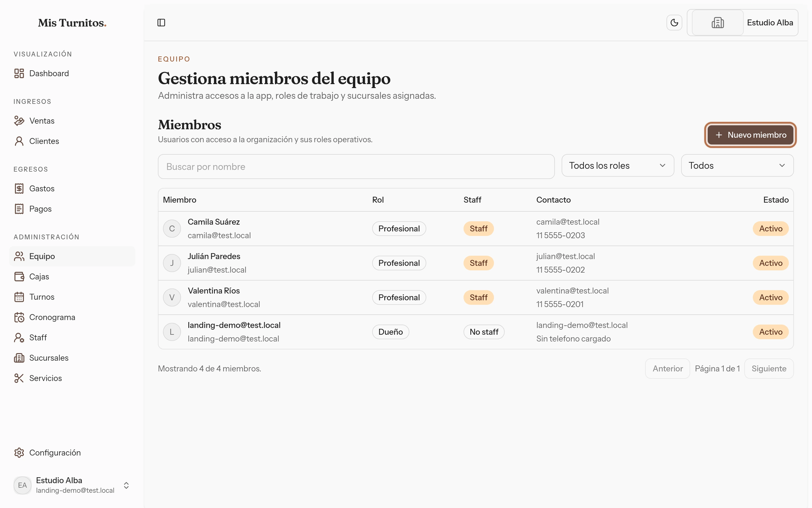Open Clientes in sidebar
The image size is (812, 508).
pyautogui.click(x=72, y=141)
